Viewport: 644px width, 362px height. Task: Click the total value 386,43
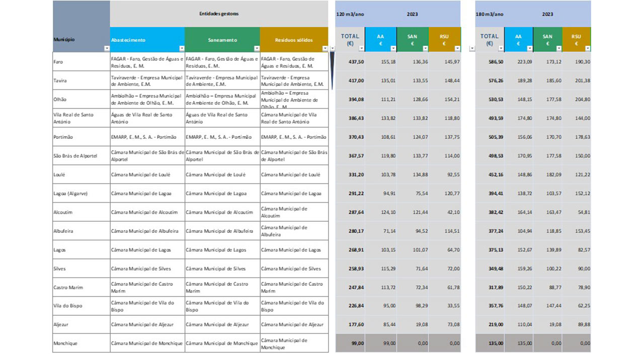click(350, 118)
